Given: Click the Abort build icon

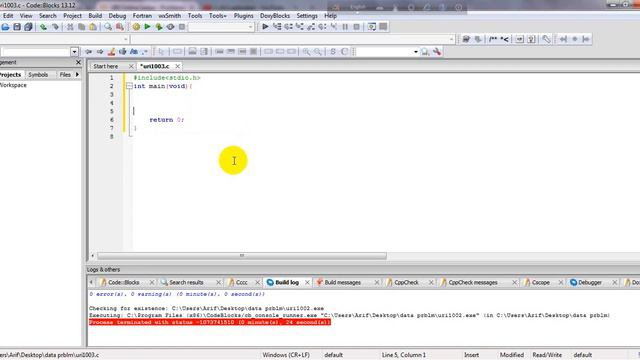Looking at the screenshot, I should [x=182, y=27].
